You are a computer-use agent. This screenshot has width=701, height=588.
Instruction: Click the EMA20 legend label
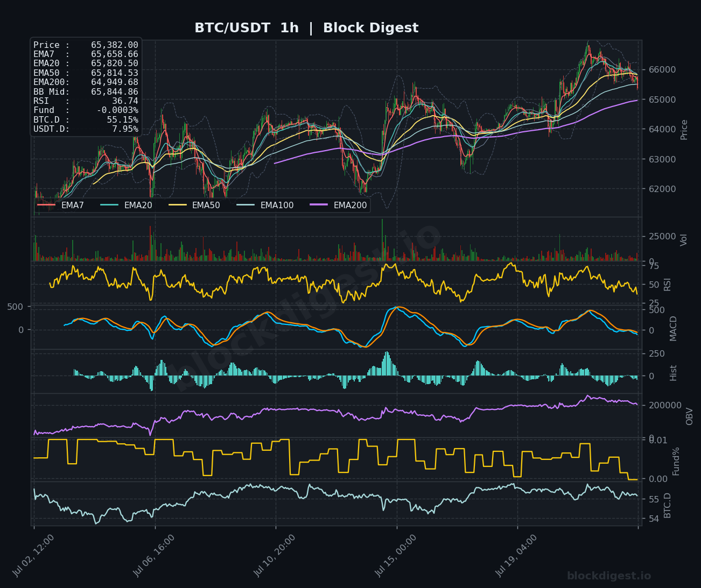click(x=138, y=205)
